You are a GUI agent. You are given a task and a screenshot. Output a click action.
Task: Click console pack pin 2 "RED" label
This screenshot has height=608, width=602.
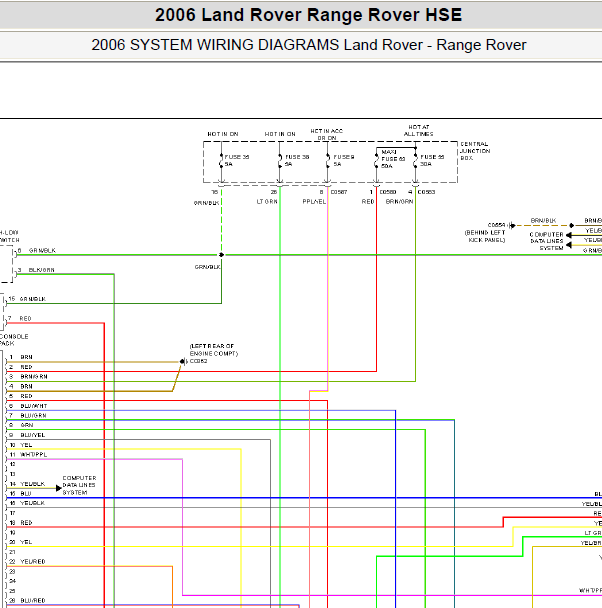point(26,367)
